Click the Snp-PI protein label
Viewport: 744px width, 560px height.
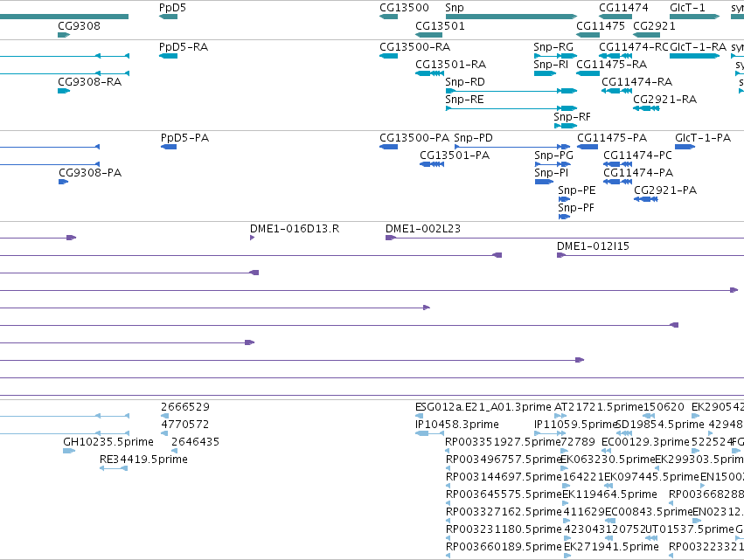(x=552, y=173)
